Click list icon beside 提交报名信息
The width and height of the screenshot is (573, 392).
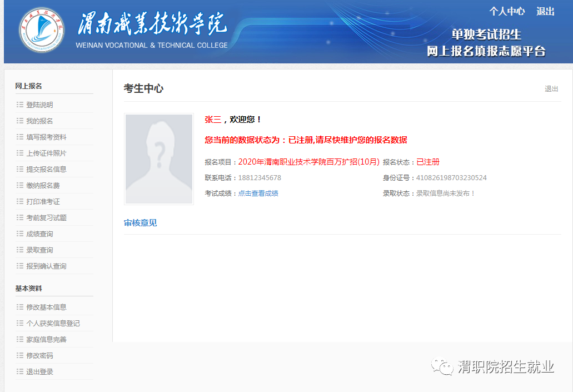pos(20,169)
